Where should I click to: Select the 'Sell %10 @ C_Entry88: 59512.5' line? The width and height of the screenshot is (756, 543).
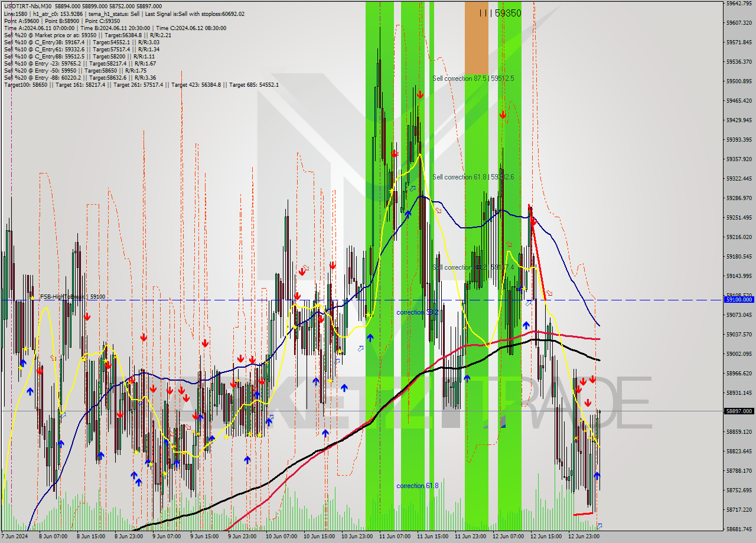tap(79, 57)
